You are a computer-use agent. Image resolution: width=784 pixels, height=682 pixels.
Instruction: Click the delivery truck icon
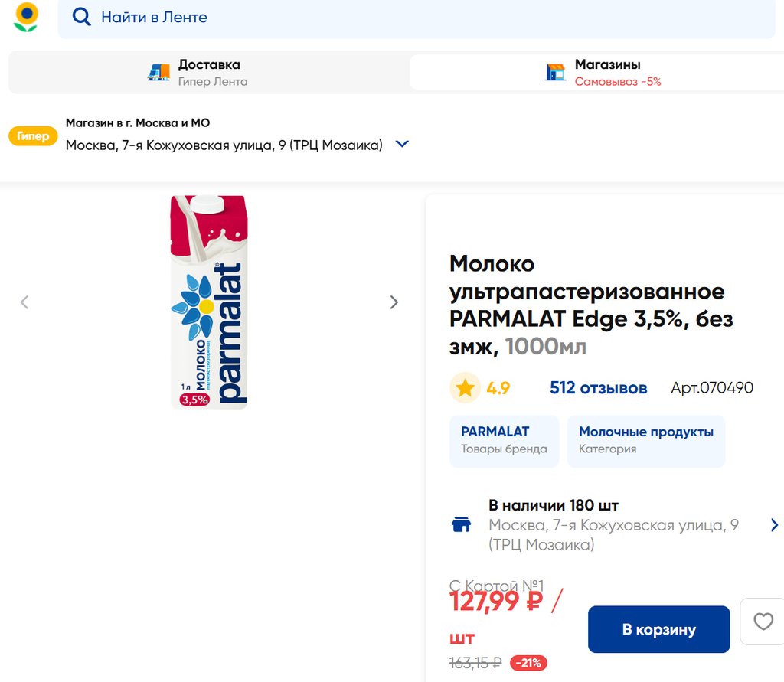pos(158,72)
